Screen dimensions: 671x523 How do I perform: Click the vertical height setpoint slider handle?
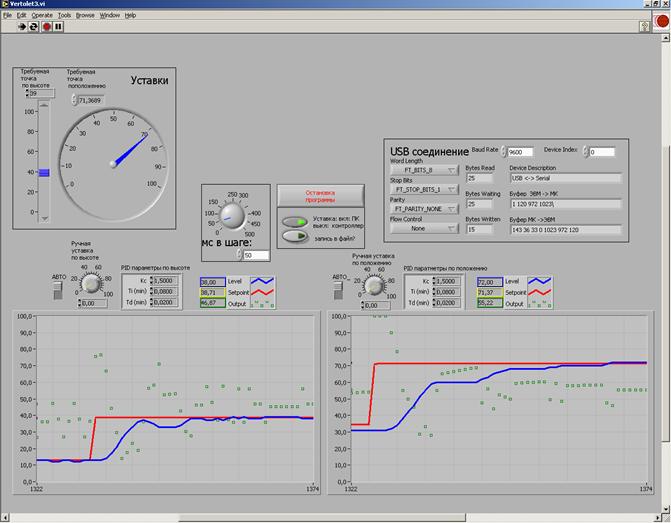click(44, 172)
